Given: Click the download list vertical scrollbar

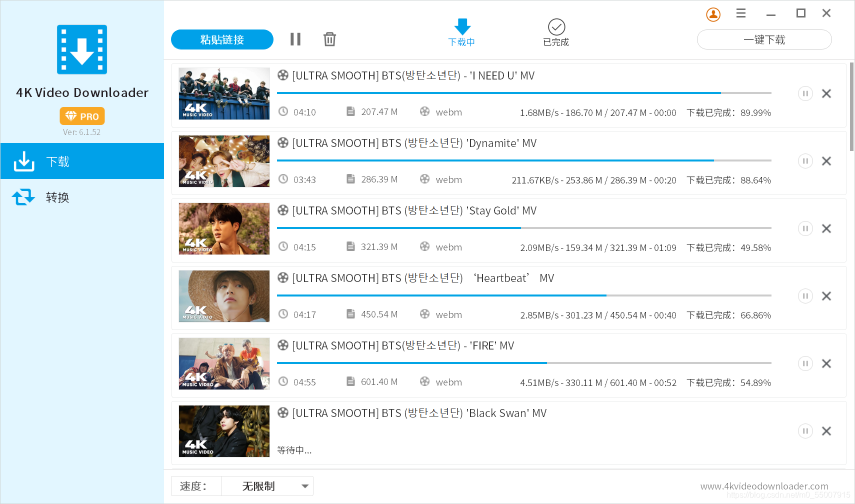Looking at the screenshot, I should point(851,107).
